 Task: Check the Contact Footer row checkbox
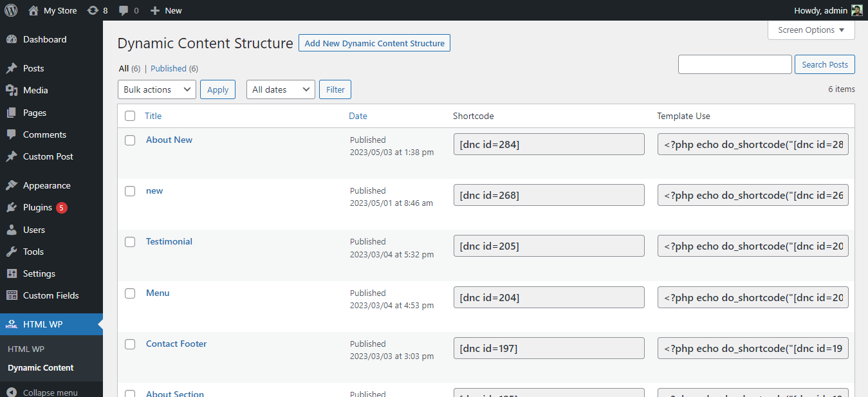(x=130, y=344)
